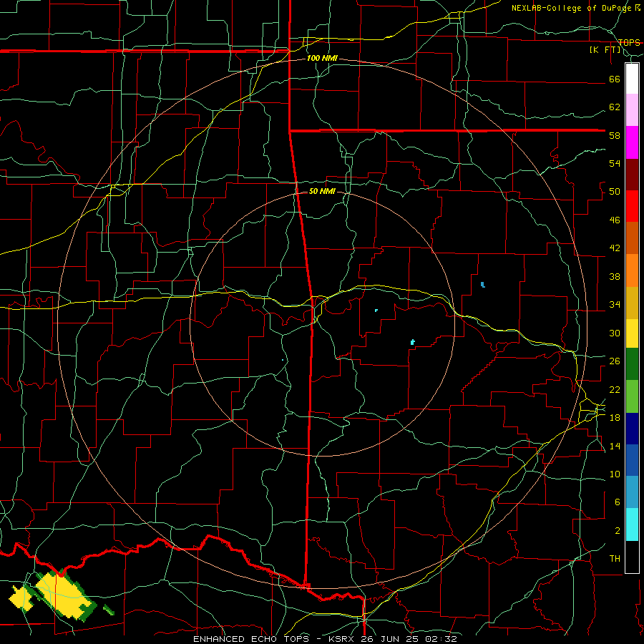Click the small green streak beside yellow echo

[x=109, y=610]
